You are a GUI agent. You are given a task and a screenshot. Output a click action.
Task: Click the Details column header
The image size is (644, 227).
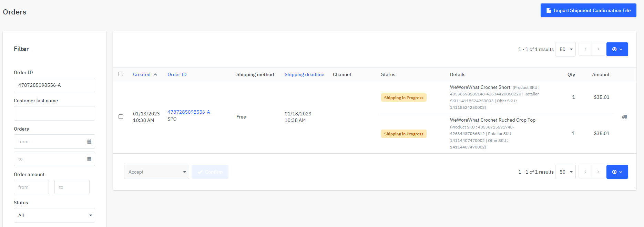tap(458, 74)
